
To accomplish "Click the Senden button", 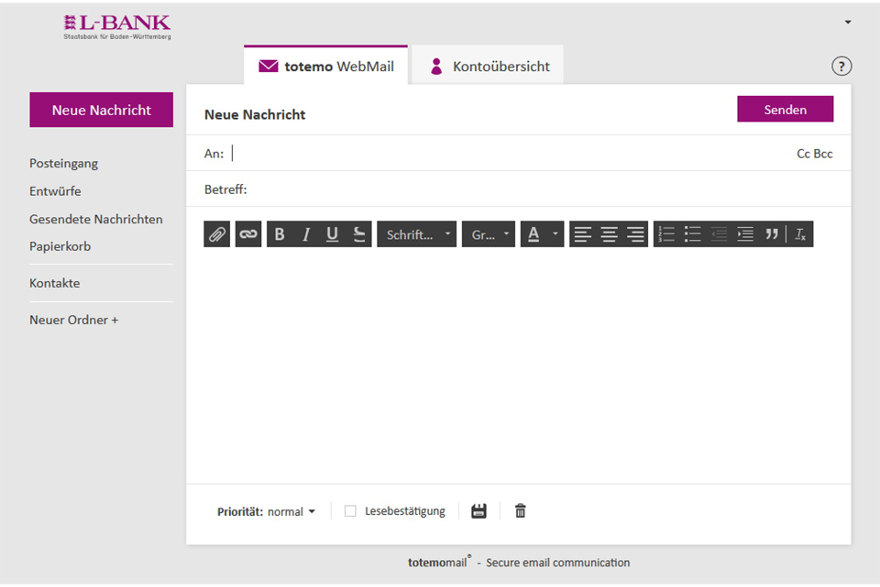I will 785,109.
